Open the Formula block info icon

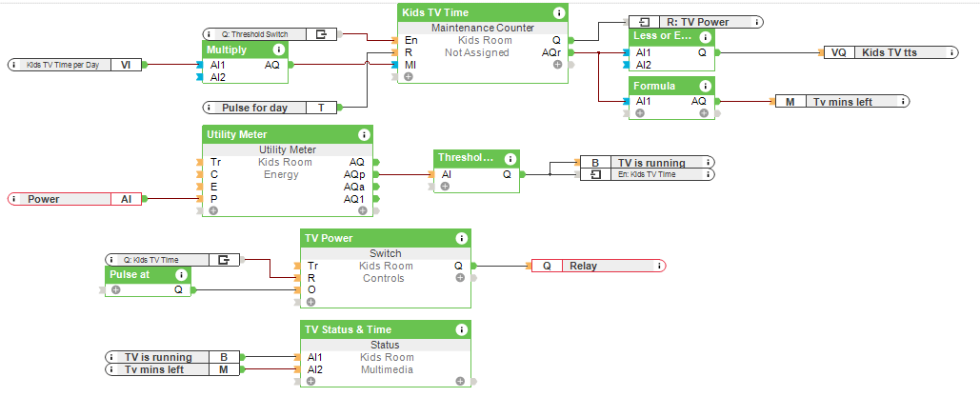(705, 86)
